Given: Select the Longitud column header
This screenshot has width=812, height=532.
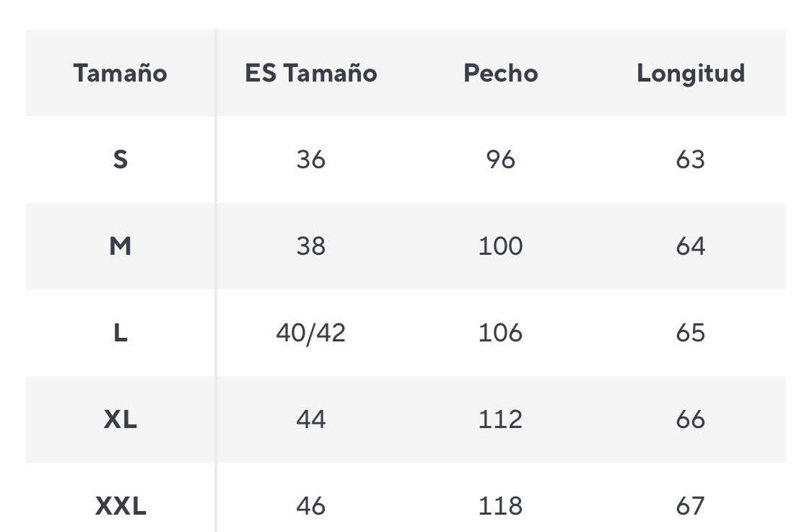Looking at the screenshot, I should click(690, 73).
